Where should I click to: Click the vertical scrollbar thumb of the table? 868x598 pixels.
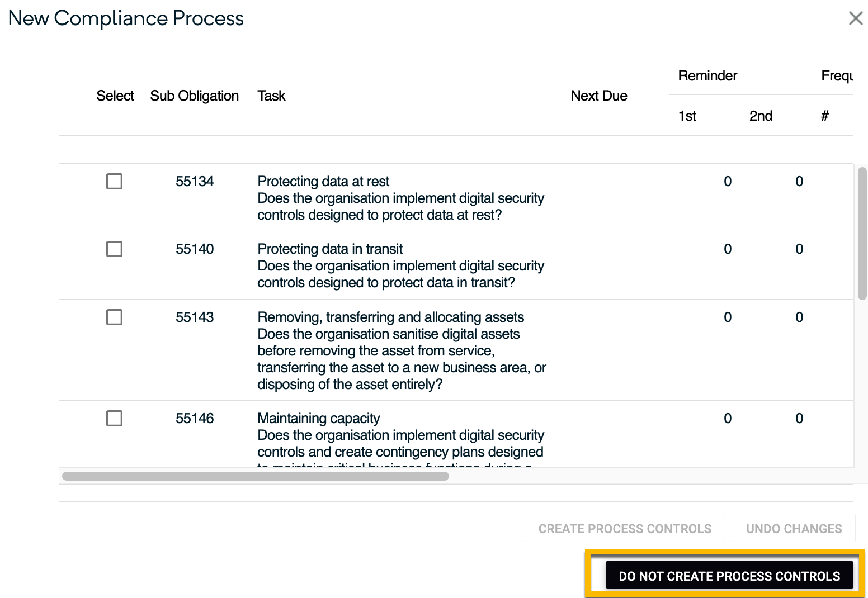pos(862,234)
